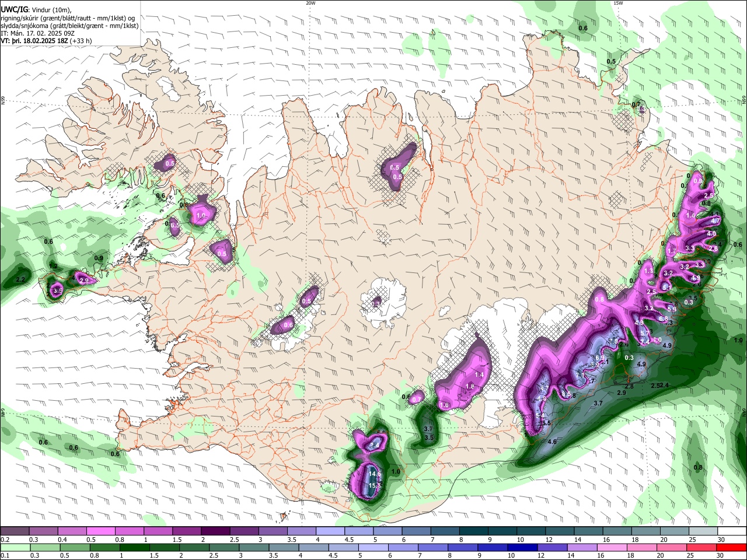The width and height of the screenshot is (747, 560).
Task: Click the "2.2" value off the west coast
Action: (x=20, y=280)
